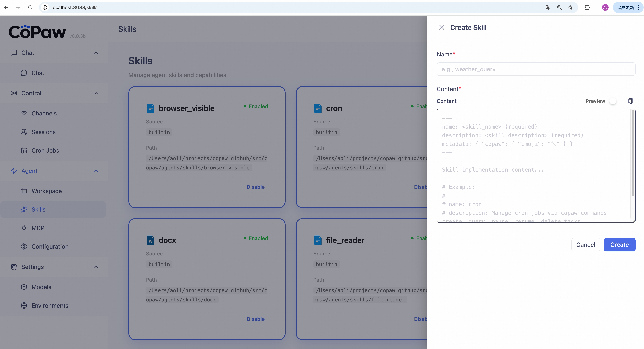Image resolution: width=644 pixels, height=349 pixels.
Task: Open the user profile avatar icon
Action: tap(605, 8)
